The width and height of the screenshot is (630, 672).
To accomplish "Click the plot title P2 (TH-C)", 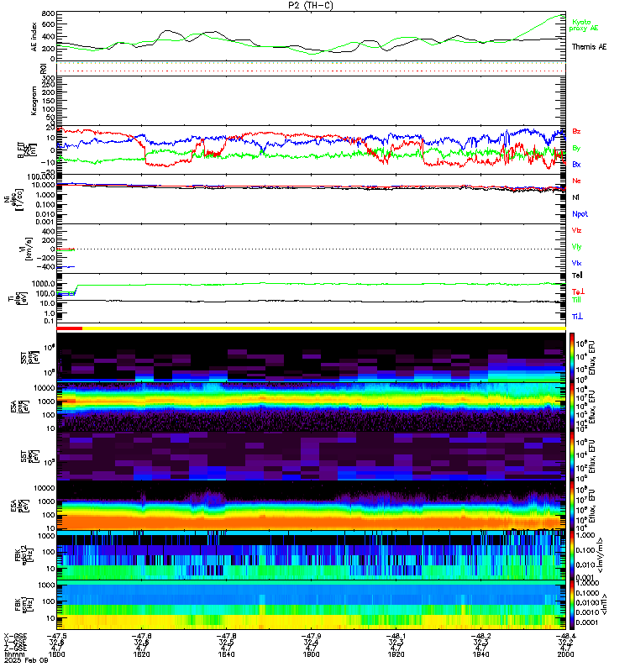I will 311,5.
